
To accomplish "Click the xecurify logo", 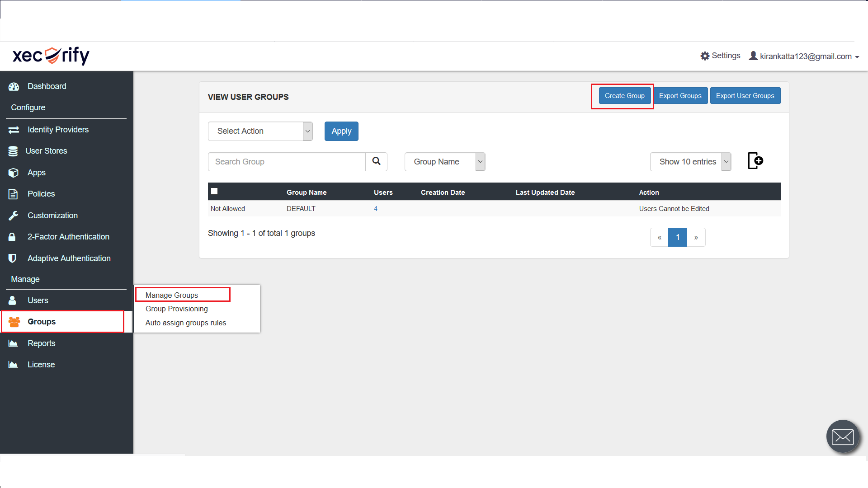I will (x=51, y=56).
